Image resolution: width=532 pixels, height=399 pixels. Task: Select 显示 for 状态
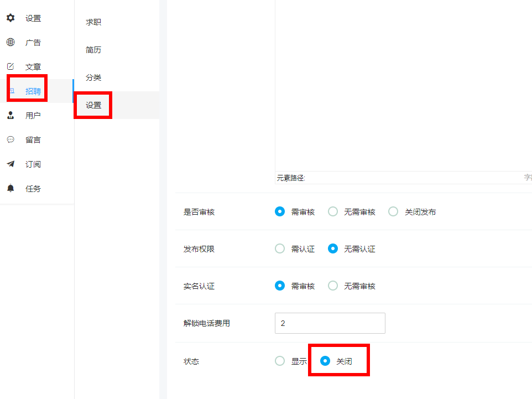280,361
